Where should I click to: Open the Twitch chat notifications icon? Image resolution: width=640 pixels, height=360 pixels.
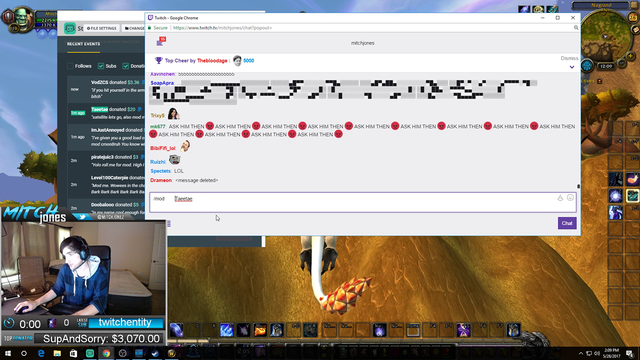point(160,42)
